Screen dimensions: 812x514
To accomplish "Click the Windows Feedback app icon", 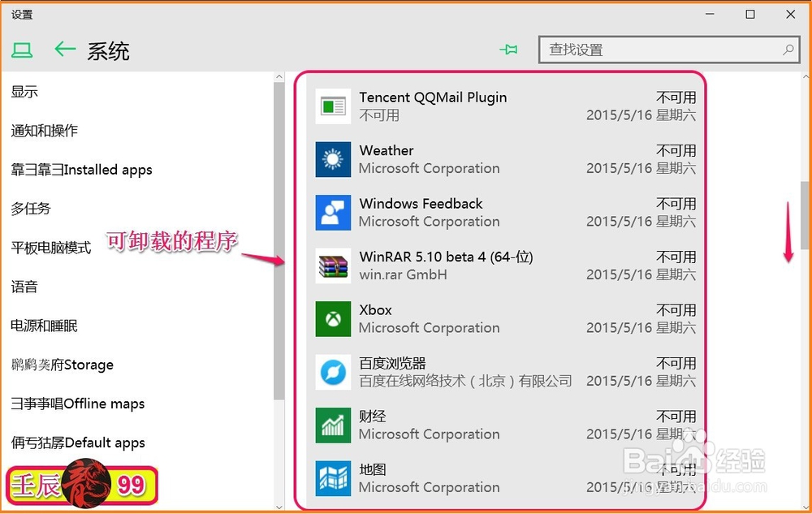I will point(332,213).
